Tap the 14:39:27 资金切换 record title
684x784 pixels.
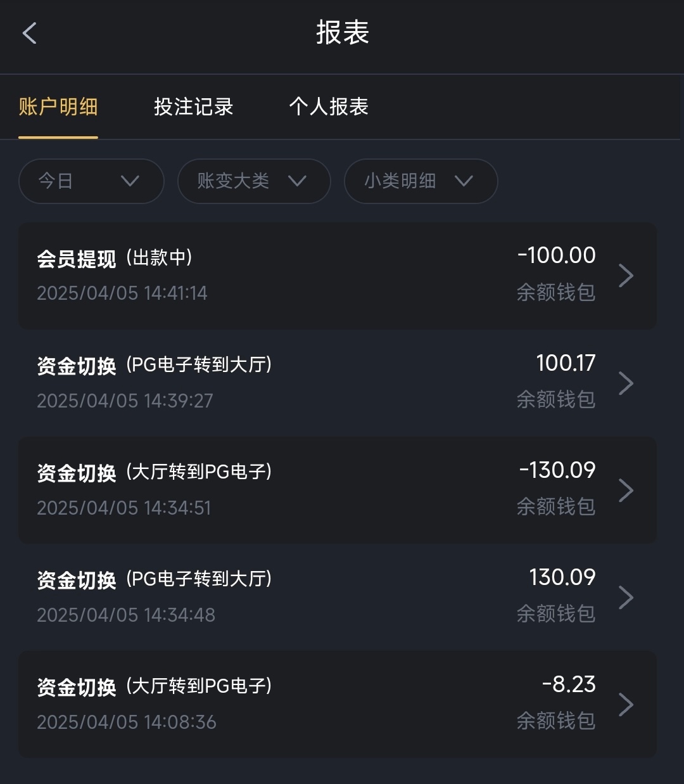(155, 365)
